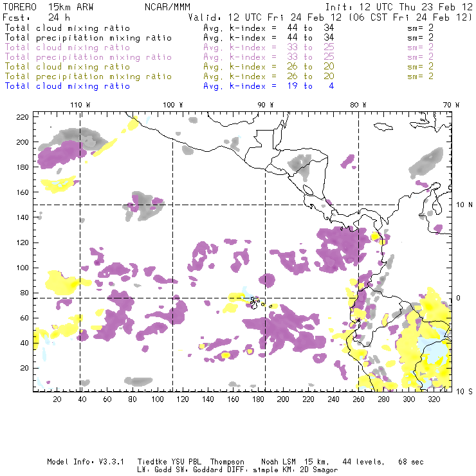Click the '68 sec' timestep text
The height and width of the screenshot is (476, 476).
tap(411, 462)
